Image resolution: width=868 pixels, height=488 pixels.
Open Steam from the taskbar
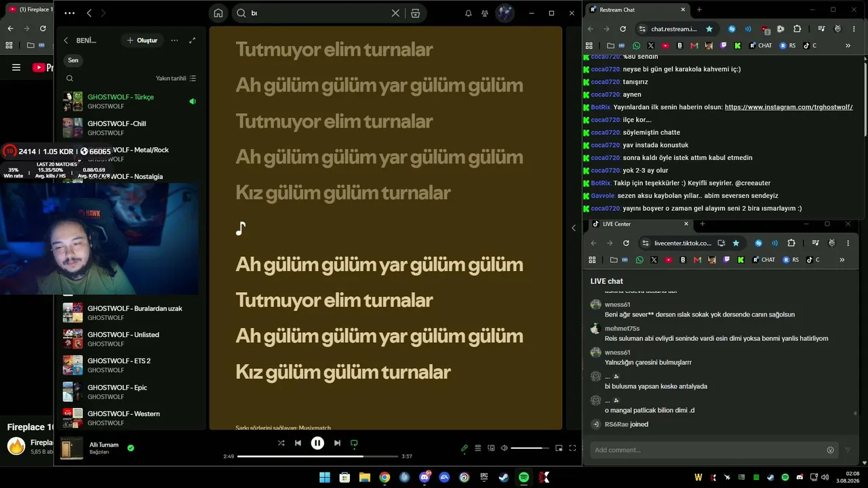click(504, 477)
